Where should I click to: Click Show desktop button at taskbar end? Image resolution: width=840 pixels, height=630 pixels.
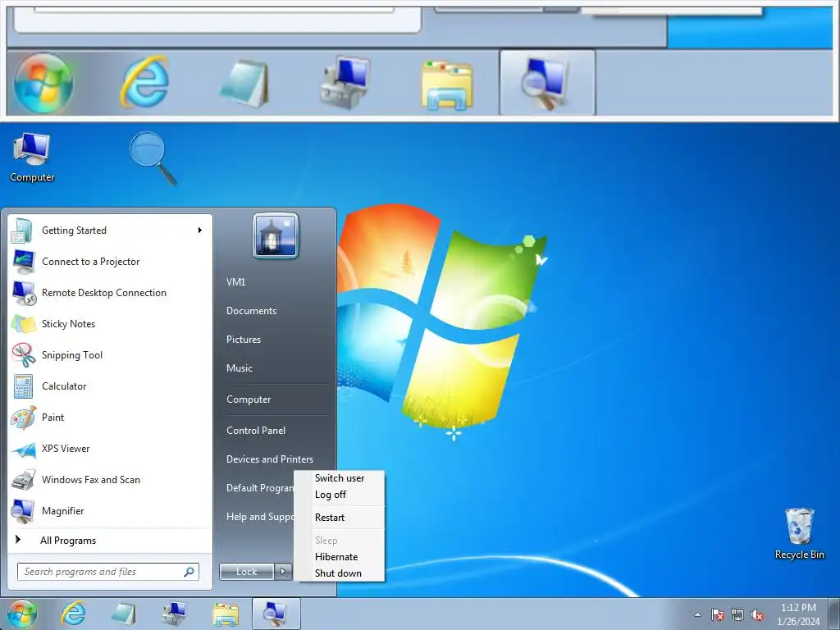point(834,614)
